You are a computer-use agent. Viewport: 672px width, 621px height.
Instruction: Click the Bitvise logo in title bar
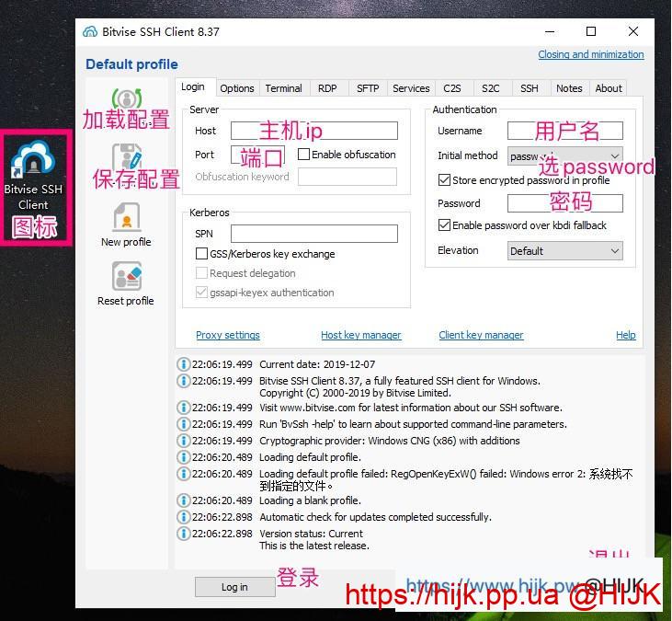[x=90, y=31]
